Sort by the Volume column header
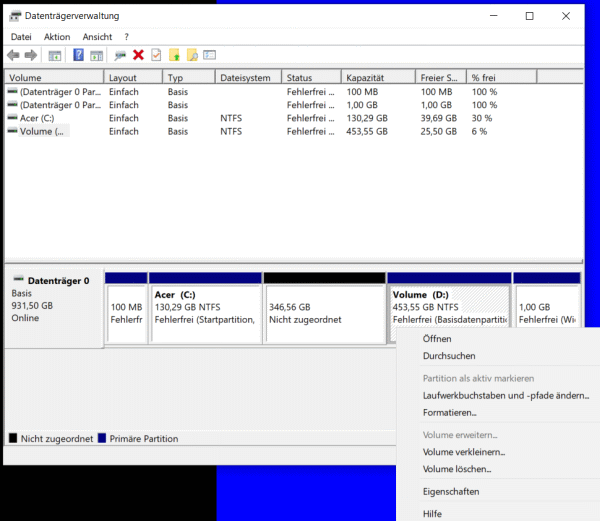Viewport: 600px width, 521px height. pos(54,77)
